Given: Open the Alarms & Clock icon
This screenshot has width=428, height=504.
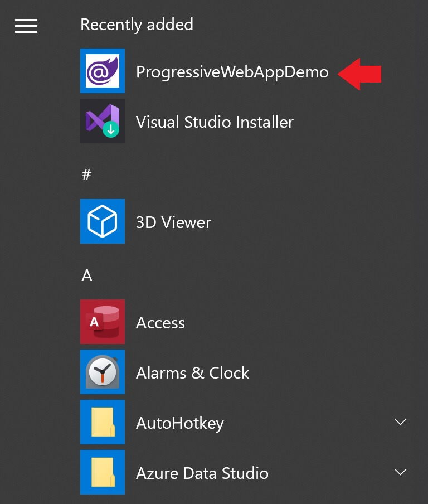Looking at the screenshot, I should [x=103, y=372].
